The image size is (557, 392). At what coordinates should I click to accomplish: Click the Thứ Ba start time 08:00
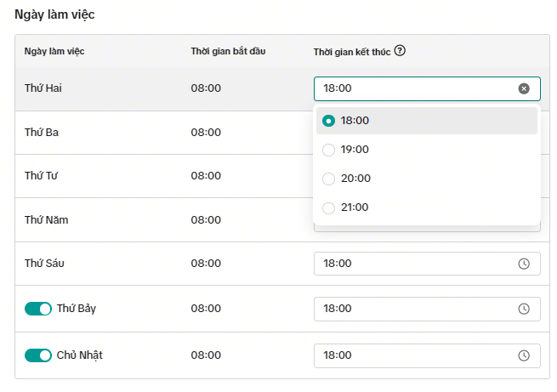[x=206, y=133]
